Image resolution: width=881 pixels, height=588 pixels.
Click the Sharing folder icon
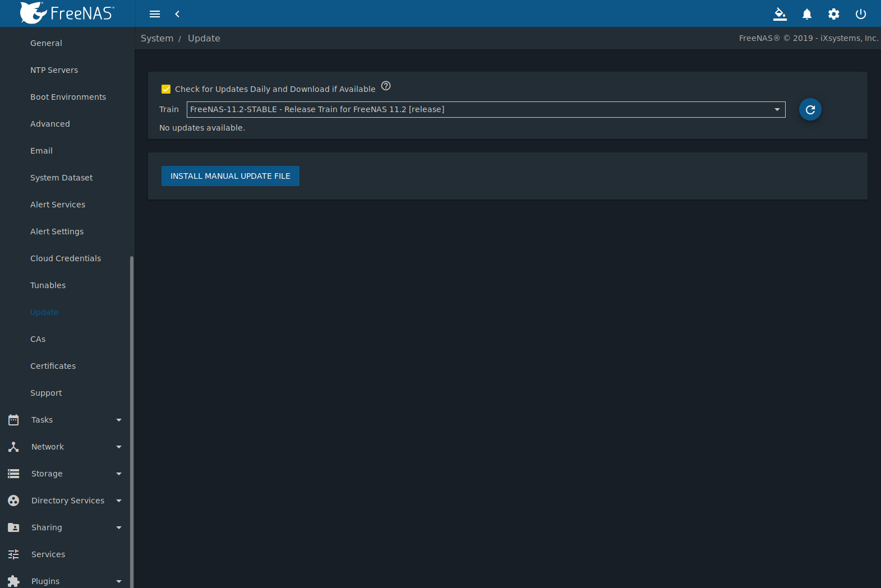pos(13,527)
